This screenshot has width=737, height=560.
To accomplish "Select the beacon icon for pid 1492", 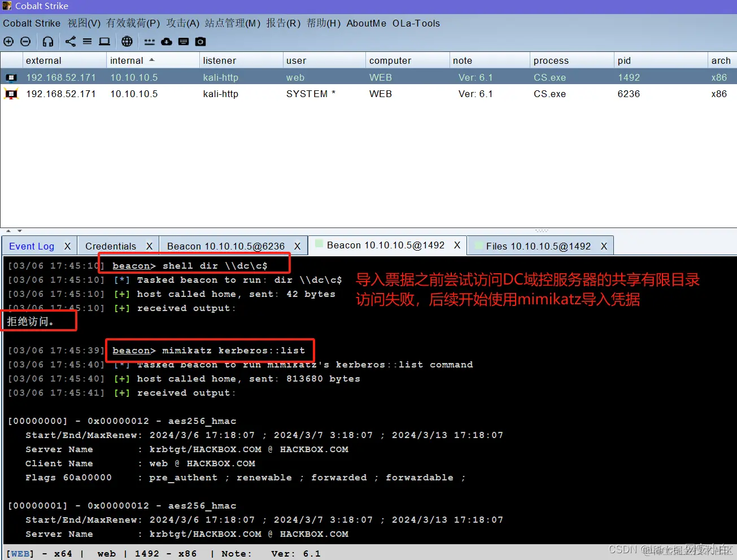I will (11, 77).
